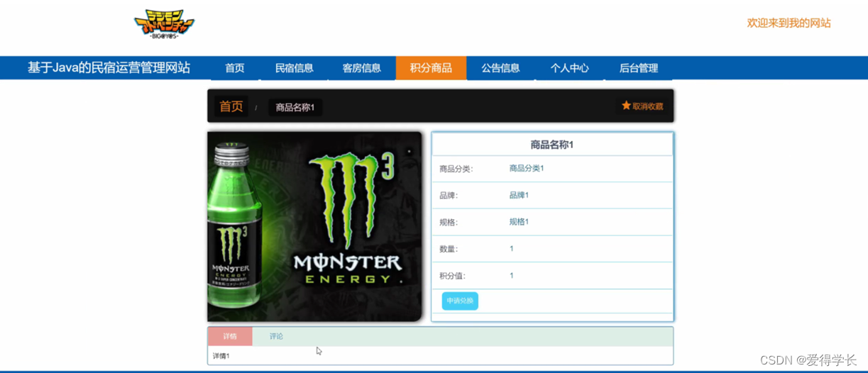Click the 积分值: label
This screenshot has height=373, width=868.
(452, 276)
